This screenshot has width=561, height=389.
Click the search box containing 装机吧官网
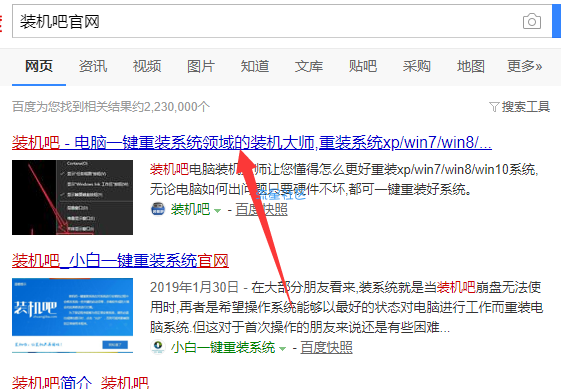[282, 21]
